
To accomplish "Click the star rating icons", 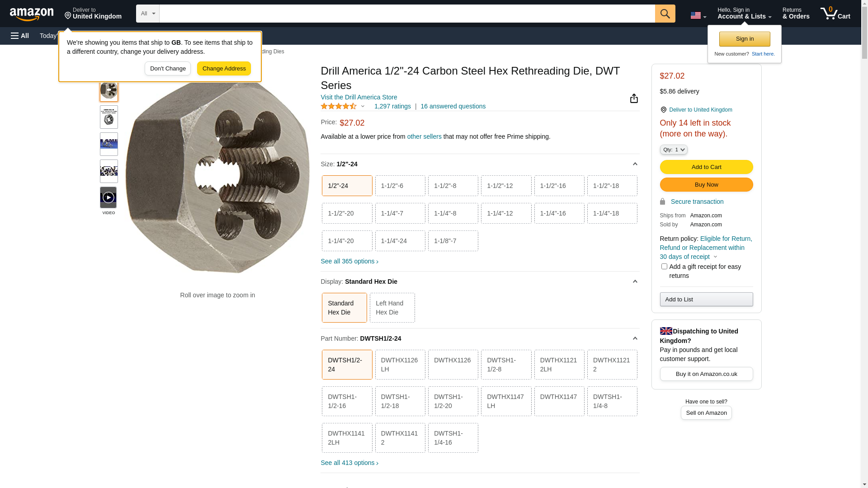I will tap(339, 106).
